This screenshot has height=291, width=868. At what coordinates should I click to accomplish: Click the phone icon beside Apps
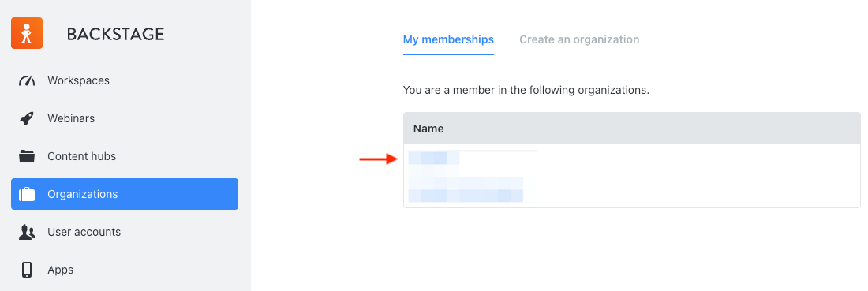point(27,270)
